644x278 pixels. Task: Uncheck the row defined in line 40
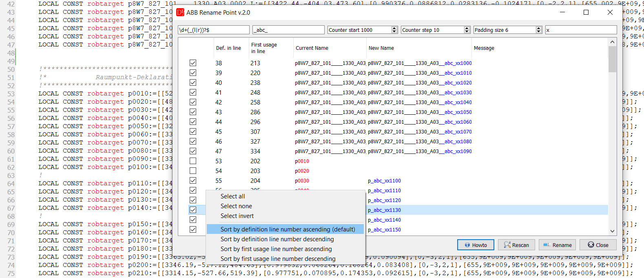coord(193,82)
